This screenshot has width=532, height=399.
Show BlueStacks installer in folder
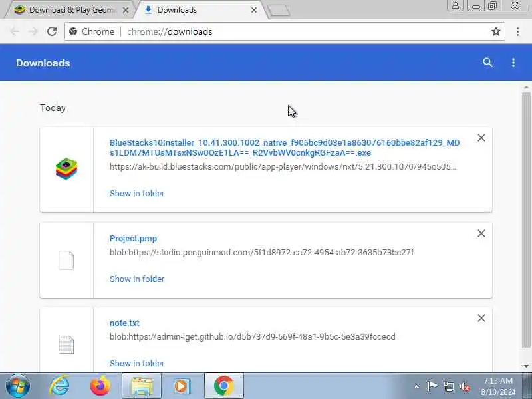[x=137, y=193]
